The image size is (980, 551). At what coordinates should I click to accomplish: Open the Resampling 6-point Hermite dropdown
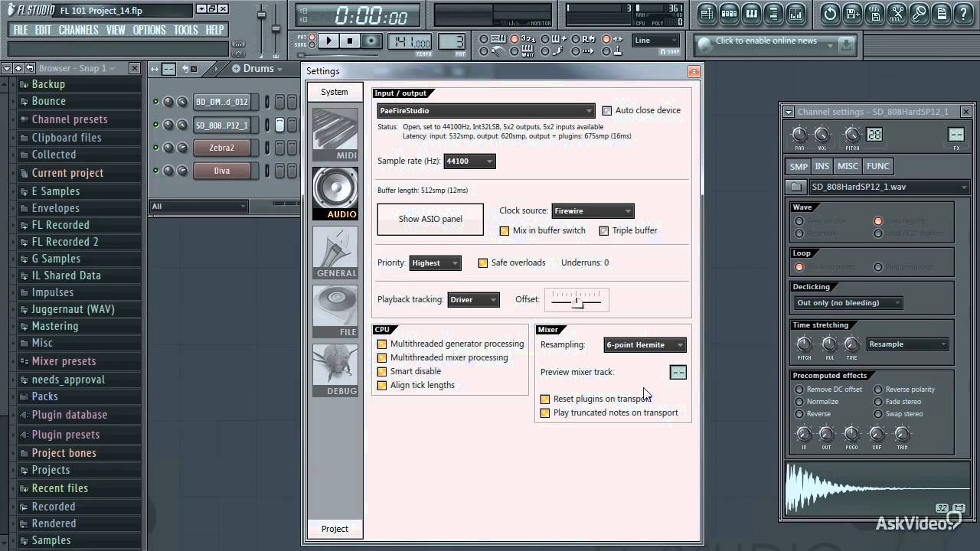[x=645, y=345]
